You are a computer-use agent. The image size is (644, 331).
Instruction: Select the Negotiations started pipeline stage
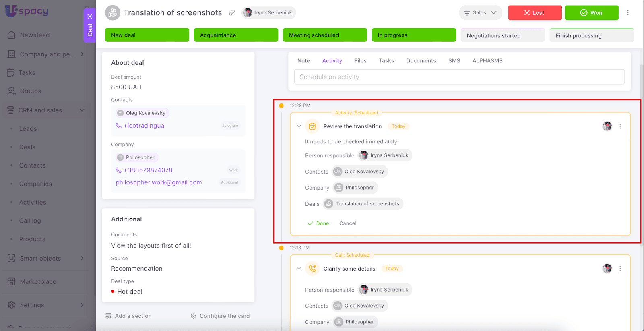(x=502, y=35)
